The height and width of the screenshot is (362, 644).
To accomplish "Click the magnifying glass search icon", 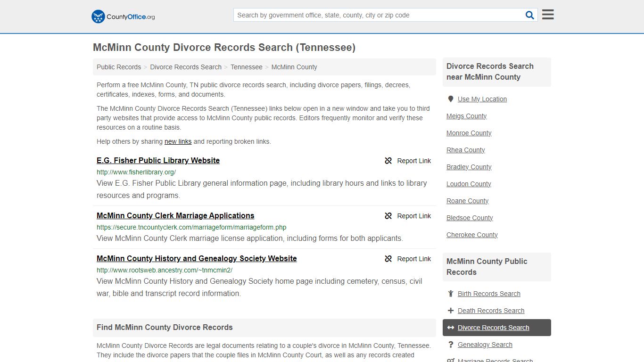I will tap(530, 15).
